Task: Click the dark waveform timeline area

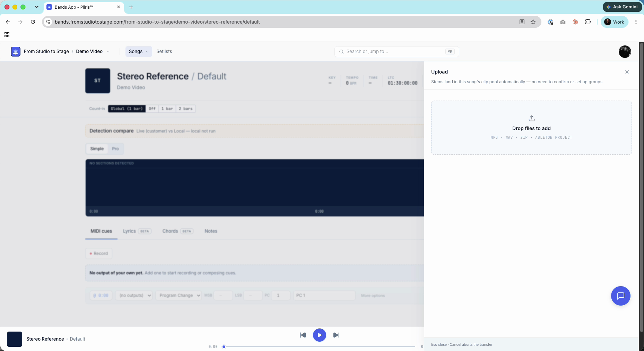Action: [255, 187]
